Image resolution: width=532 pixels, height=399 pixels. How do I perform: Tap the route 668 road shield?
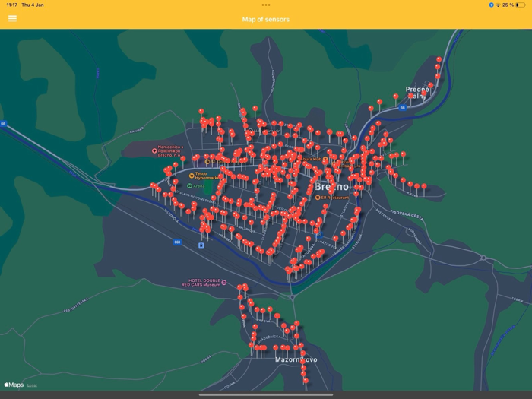[177, 242]
